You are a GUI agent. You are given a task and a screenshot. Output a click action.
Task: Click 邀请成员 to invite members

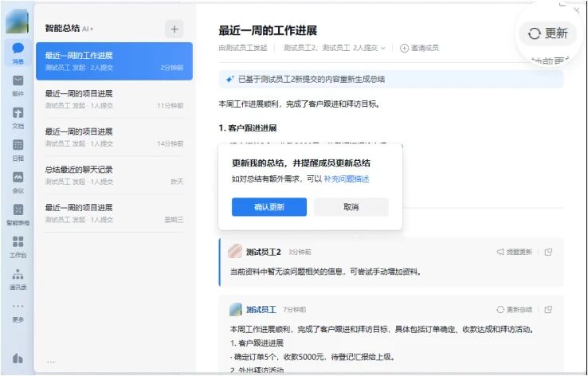pyautogui.click(x=420, y=49)
